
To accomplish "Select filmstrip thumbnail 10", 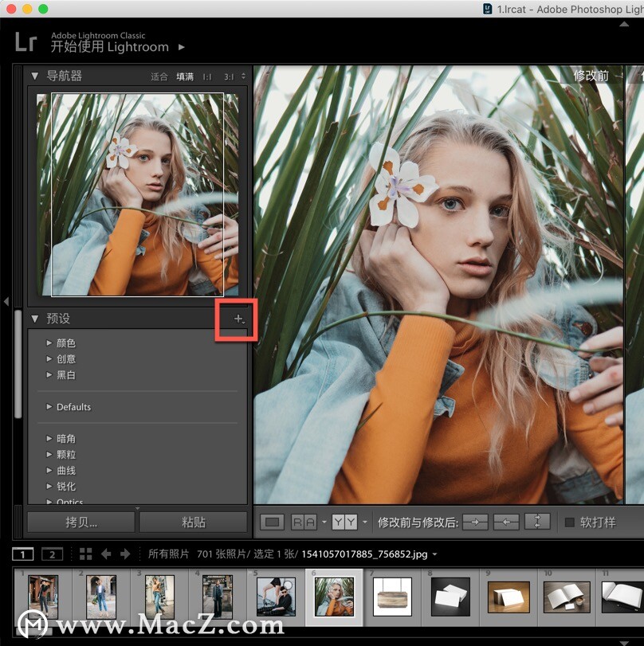I will 567,597.
